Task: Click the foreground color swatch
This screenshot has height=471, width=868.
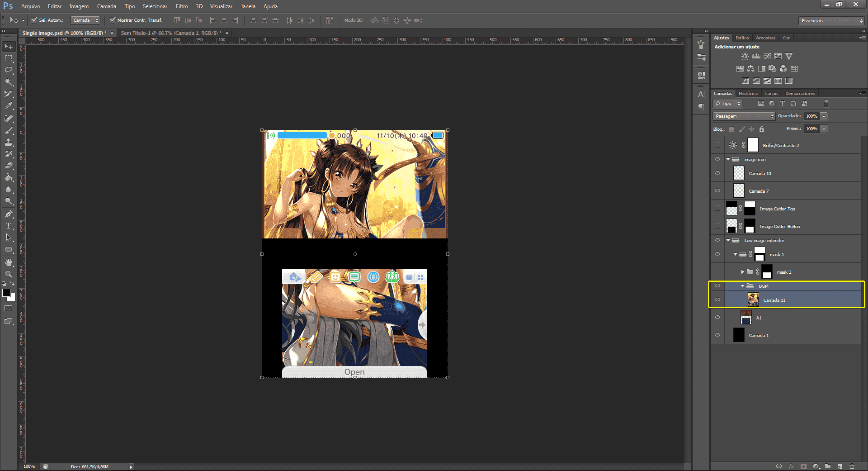Action: tap(6, 292)
